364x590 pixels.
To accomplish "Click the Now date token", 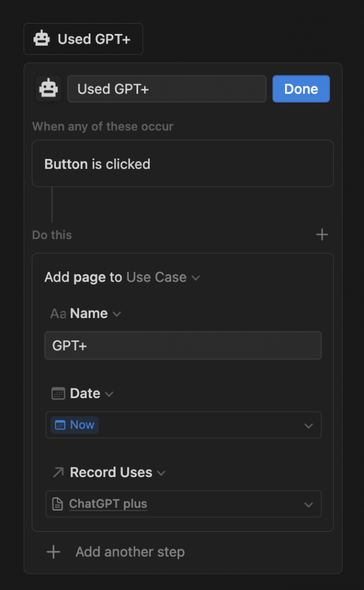I will coord(75,425).
